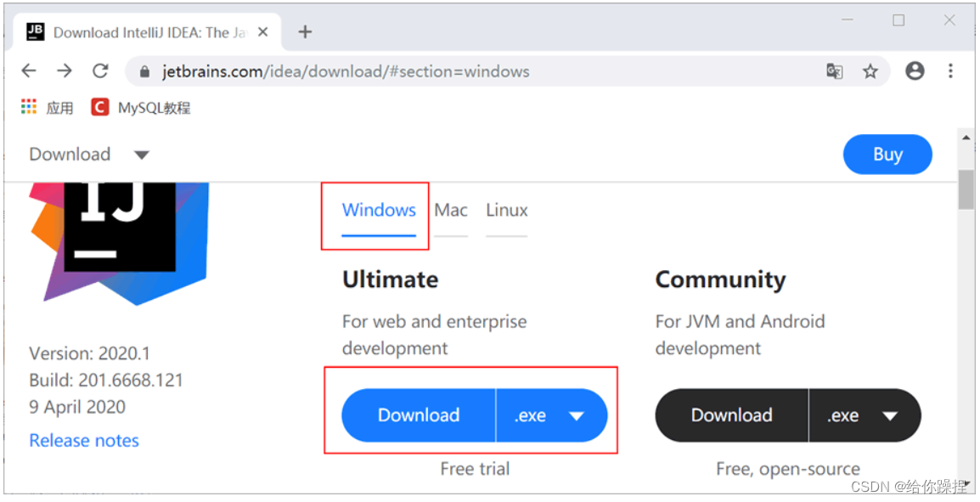Screen dimensions: 980x502
Task: Click the Download label in page header
Action: 70,155
